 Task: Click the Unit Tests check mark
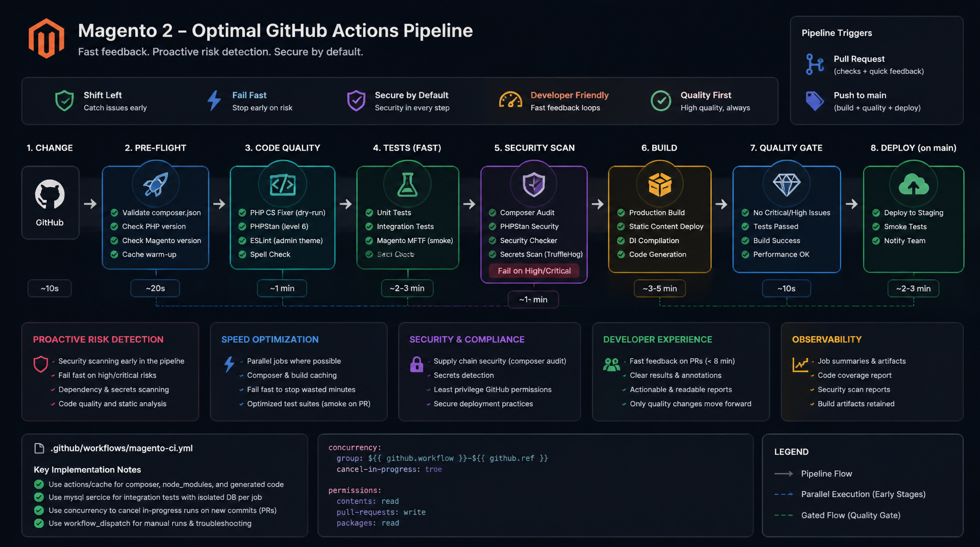point(369,213)
